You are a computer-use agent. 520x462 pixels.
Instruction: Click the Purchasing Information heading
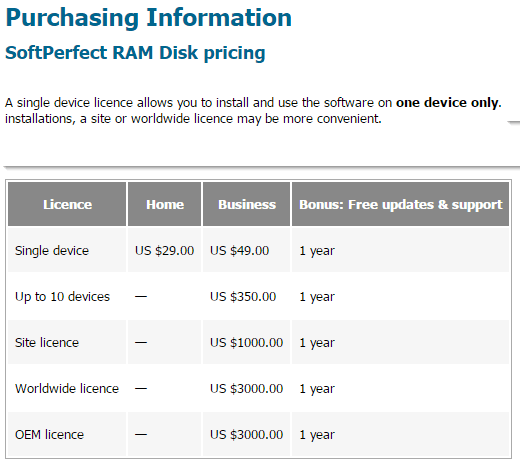[149, 18]
